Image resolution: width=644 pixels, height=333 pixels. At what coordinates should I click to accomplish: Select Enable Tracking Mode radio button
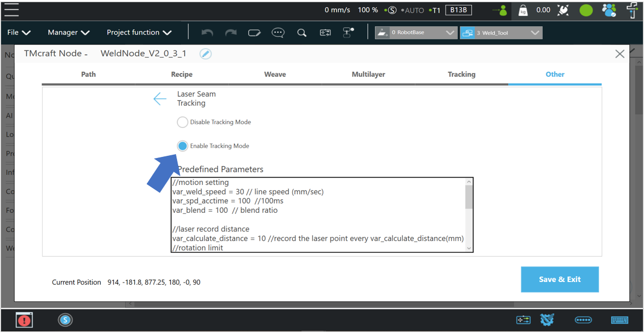coord(183,146)
